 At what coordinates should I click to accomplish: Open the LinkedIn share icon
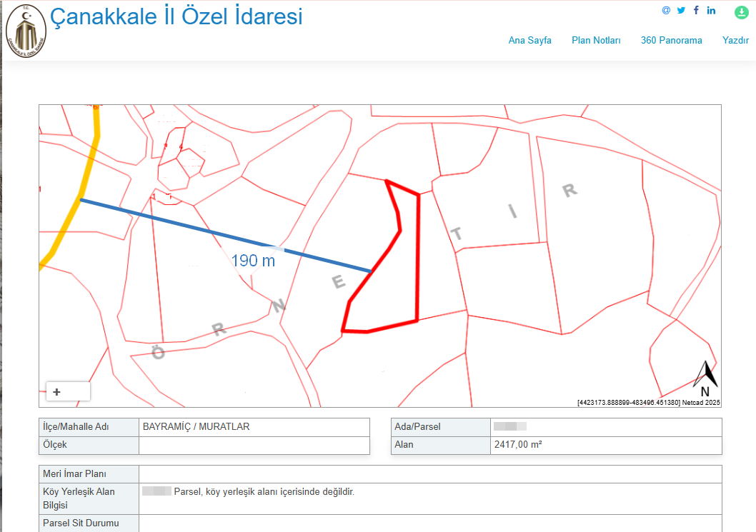(x=711, y=11)
